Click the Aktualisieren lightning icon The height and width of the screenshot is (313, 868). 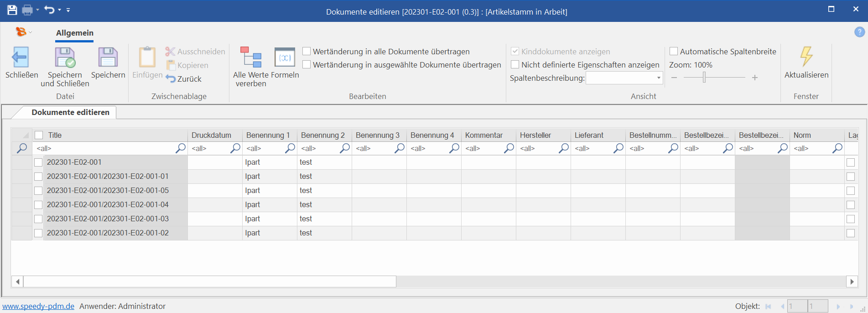[806, 57]
